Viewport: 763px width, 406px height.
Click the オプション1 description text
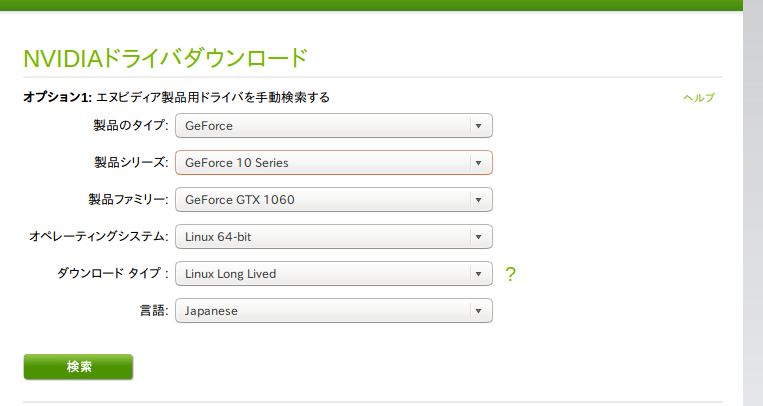coord(177,97)
